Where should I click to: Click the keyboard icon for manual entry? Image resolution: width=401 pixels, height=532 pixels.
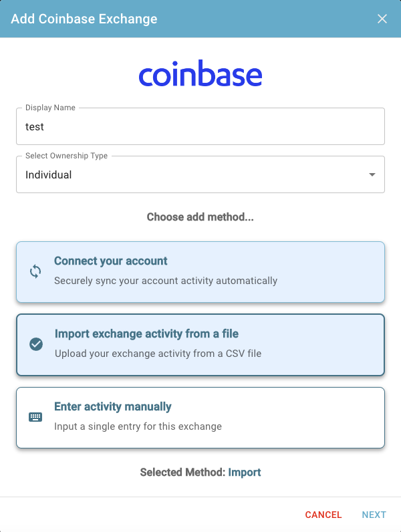coord(35,417)
